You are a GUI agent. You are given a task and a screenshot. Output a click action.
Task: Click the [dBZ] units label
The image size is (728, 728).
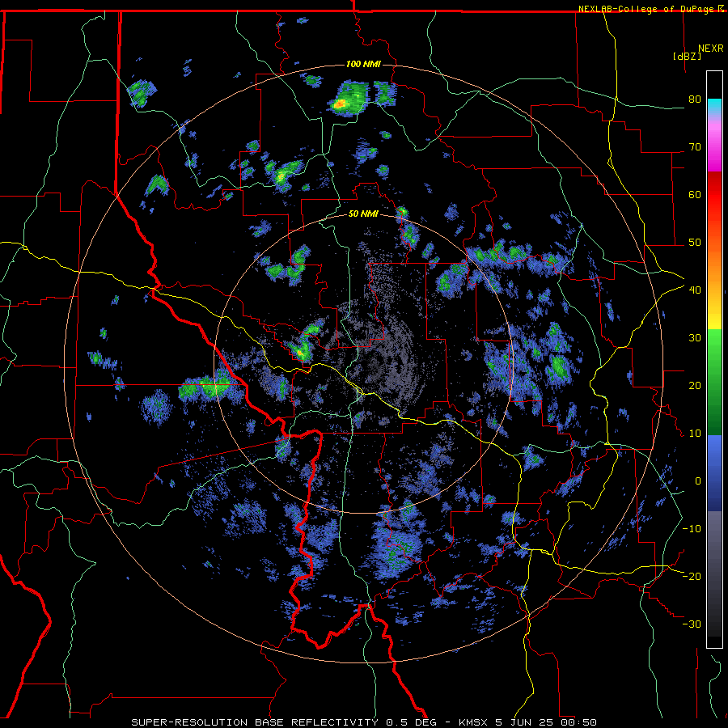coord(687,56)
